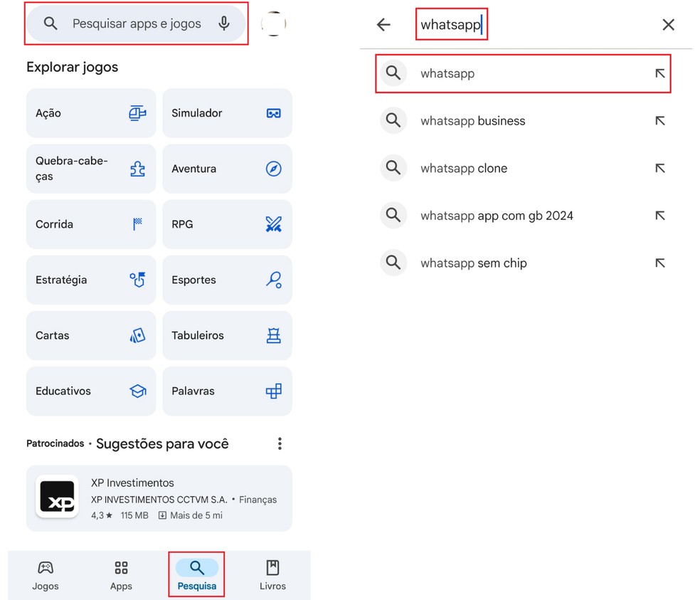This screenshot has height=600, width=700.
Task: Select the whatsapp app com gb 2024 suggestion
Action: coord(523,216)
